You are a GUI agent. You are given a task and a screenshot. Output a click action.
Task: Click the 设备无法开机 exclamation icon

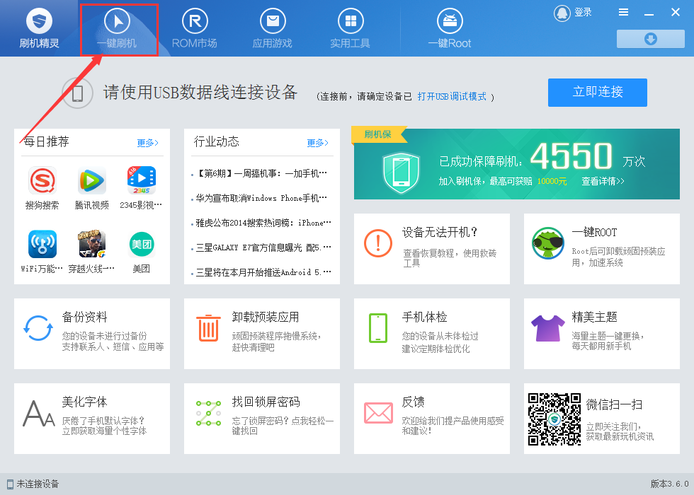[x=378, y=243]
